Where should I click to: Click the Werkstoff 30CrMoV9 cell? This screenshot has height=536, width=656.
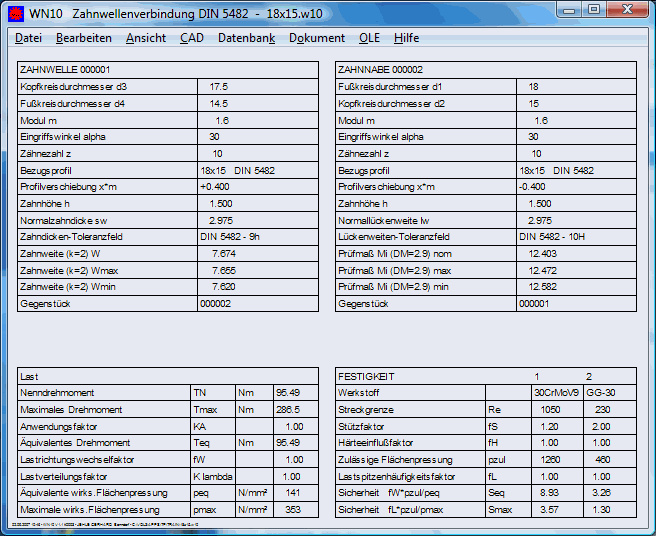(556, 393)
